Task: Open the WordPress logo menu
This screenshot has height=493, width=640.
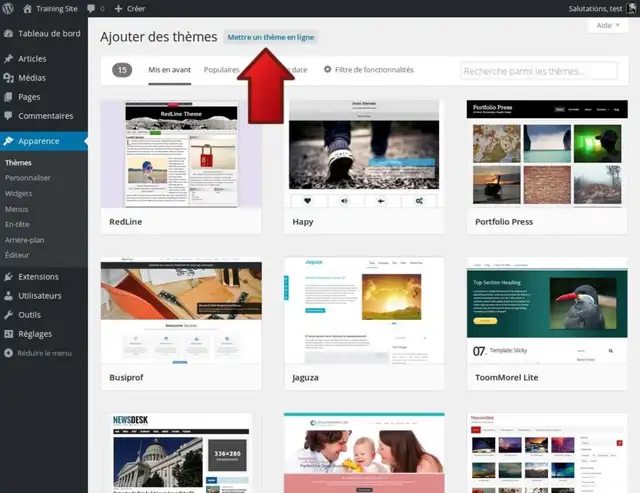Action: point(8,8)
